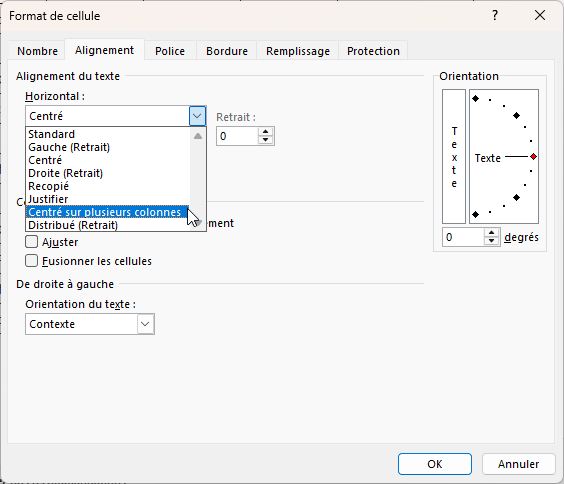Switch to the Nombre tab
The image size is (564, 484).
[37, 51]
